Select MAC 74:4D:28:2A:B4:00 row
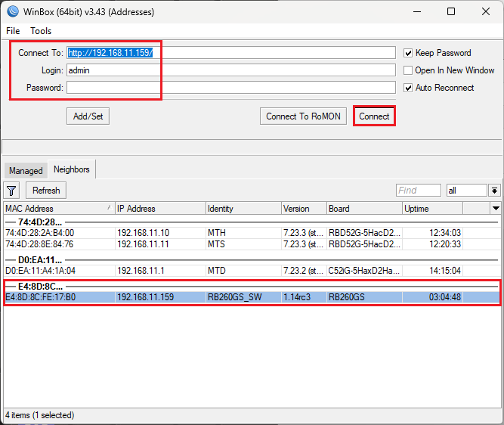Image resolution: width=504 pixels, height=425 pixels. 252,233
